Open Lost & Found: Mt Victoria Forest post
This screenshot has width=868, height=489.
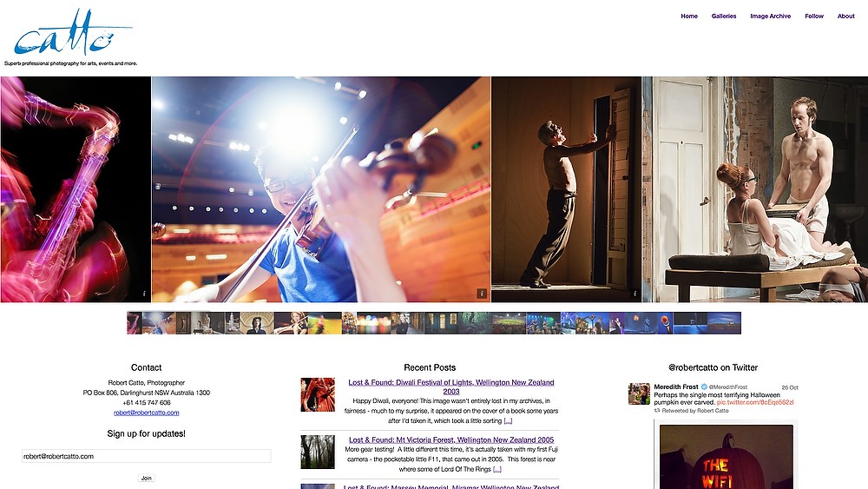[x=451, y=439]
